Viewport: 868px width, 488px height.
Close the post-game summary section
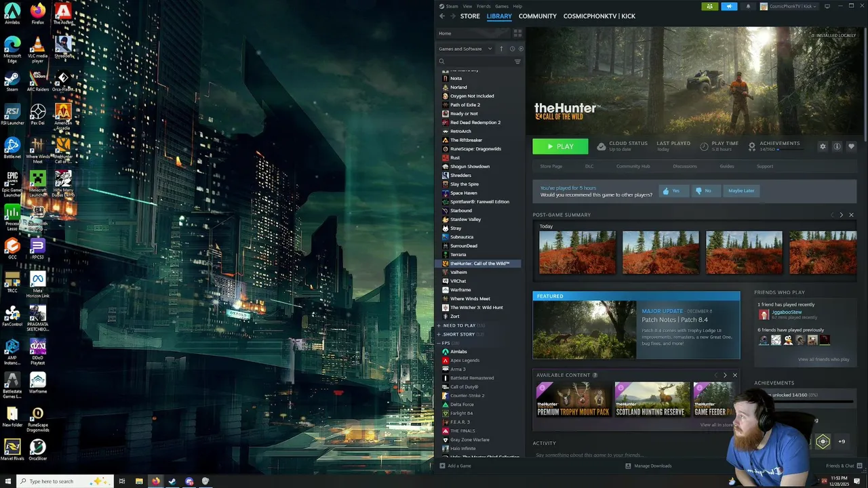pos(851,215)
